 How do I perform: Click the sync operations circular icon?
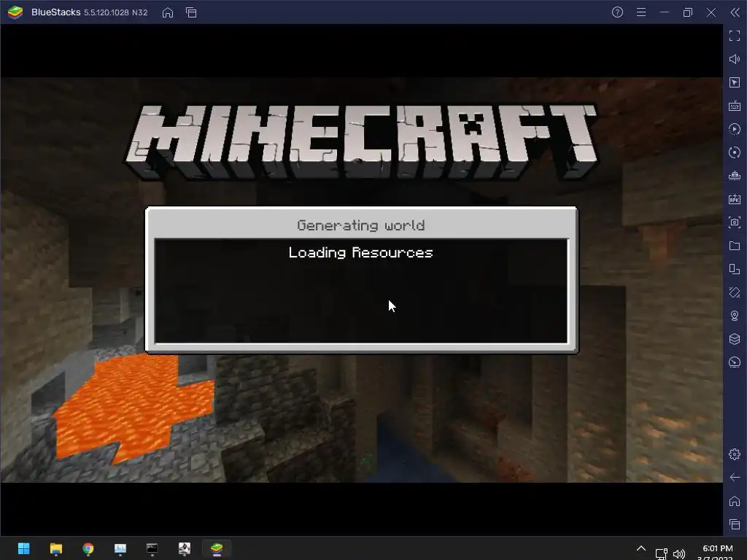tap(735, 152)
